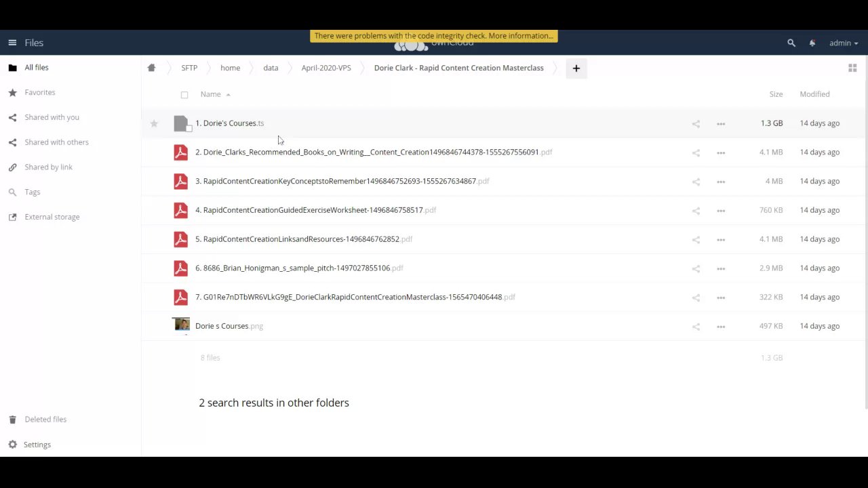The height and width of the screenshot is (488, 868).
Task: Share the GuidedExerciseWorksheet PDF
Action: [x=696, y=211]
